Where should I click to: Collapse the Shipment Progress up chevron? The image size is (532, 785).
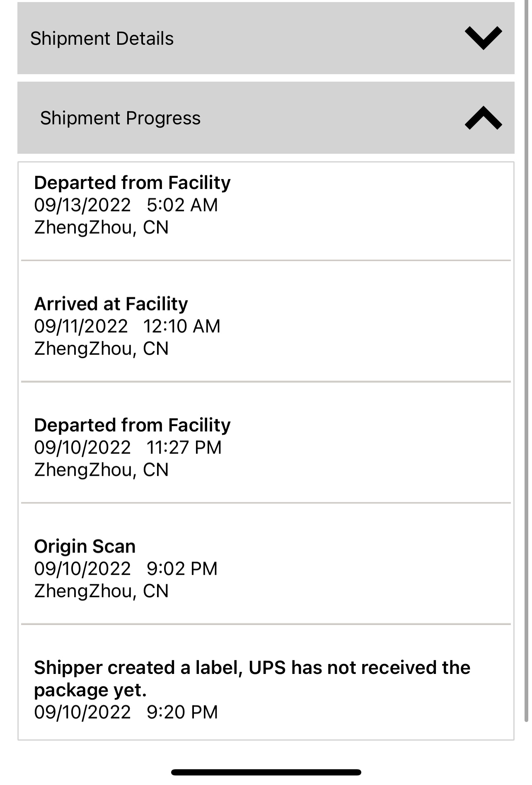pos(483,118)
